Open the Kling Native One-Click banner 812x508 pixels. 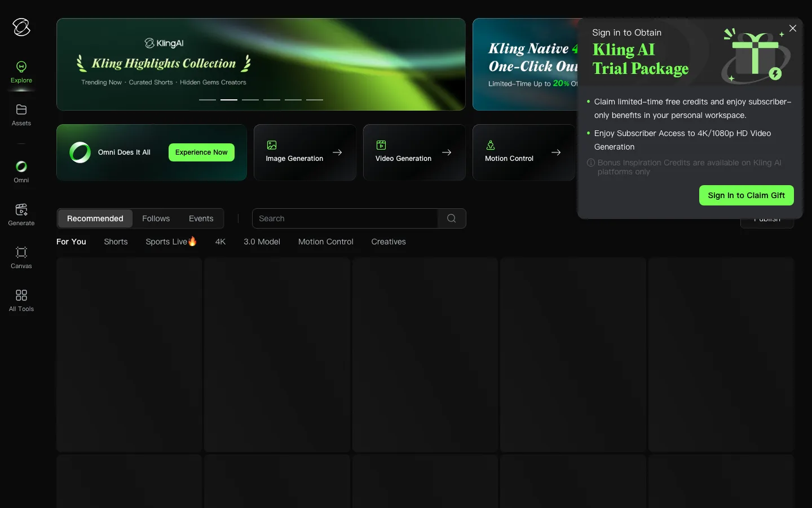[526, 64]
